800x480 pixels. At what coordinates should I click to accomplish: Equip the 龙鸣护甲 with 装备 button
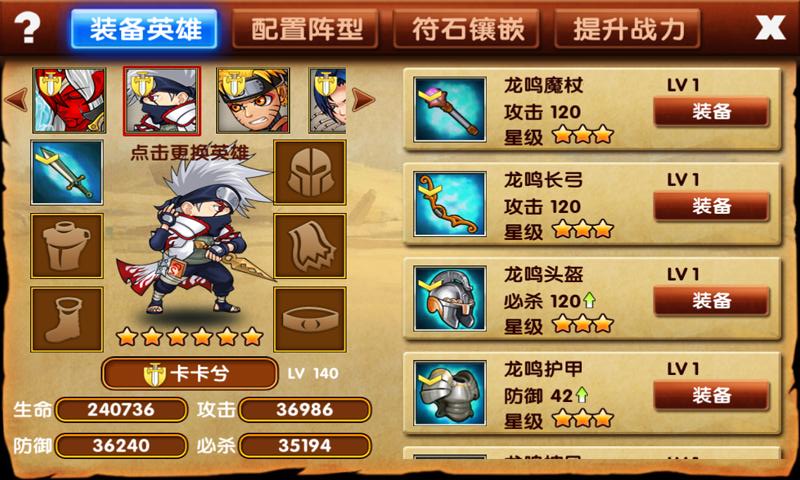coord(711,395)
